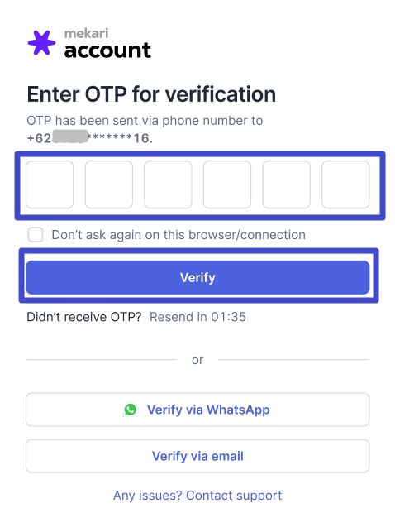Click the "Don't ask again on this browser/connection" label

click(178, 235)
